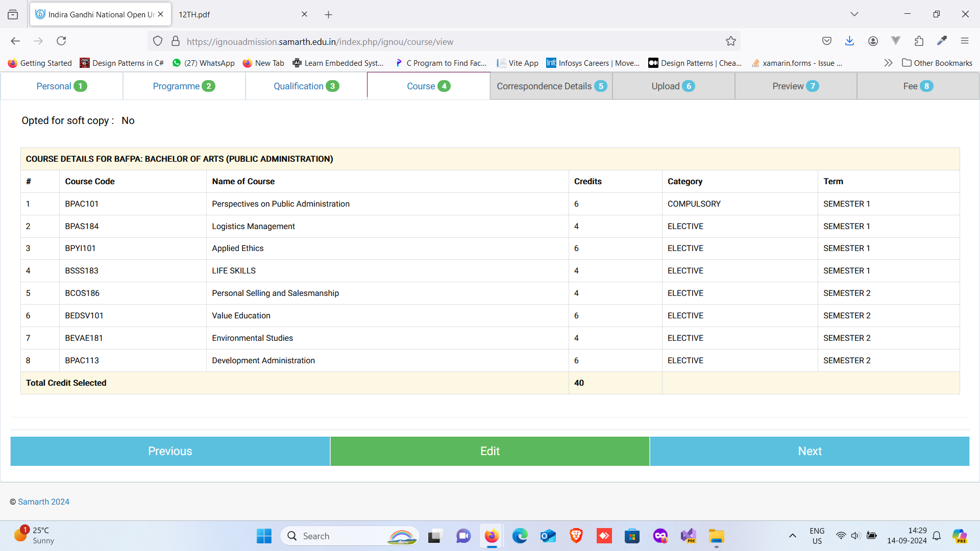This screenshot has width=980, height=551.
Task: Open the Correspondence Details tab
Action: [551, 86]
